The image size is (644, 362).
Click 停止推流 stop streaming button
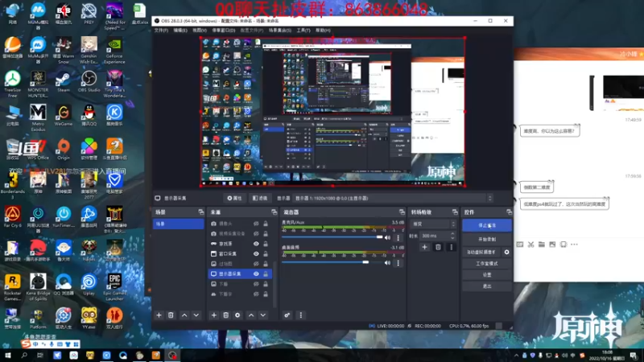[x=487, y=225]
